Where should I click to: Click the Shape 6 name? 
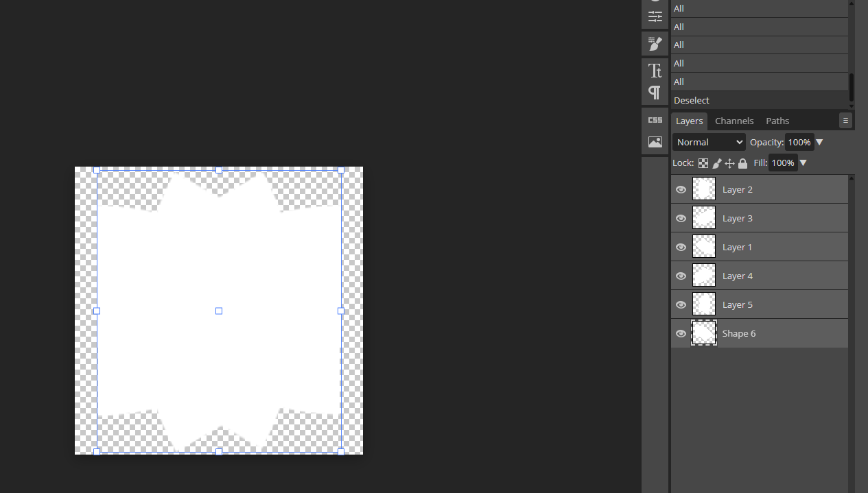click(739, 334)
